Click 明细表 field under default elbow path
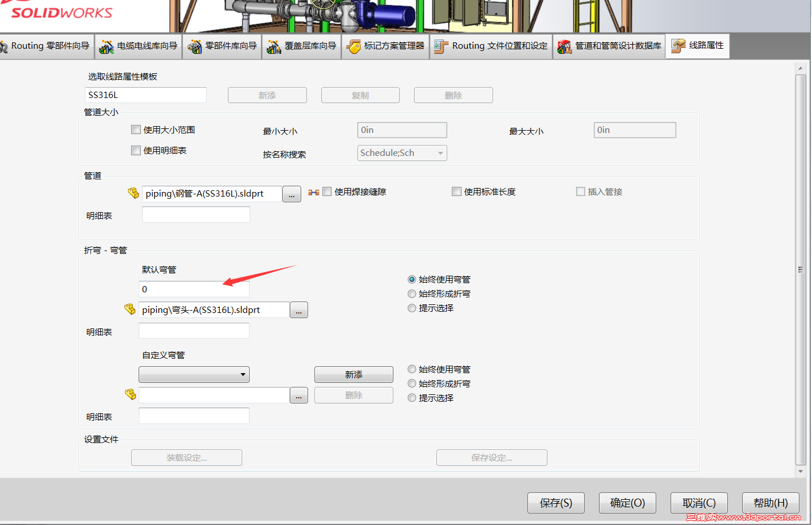The height and width of the screenshot is (525, 812). [x=194, y=331]
